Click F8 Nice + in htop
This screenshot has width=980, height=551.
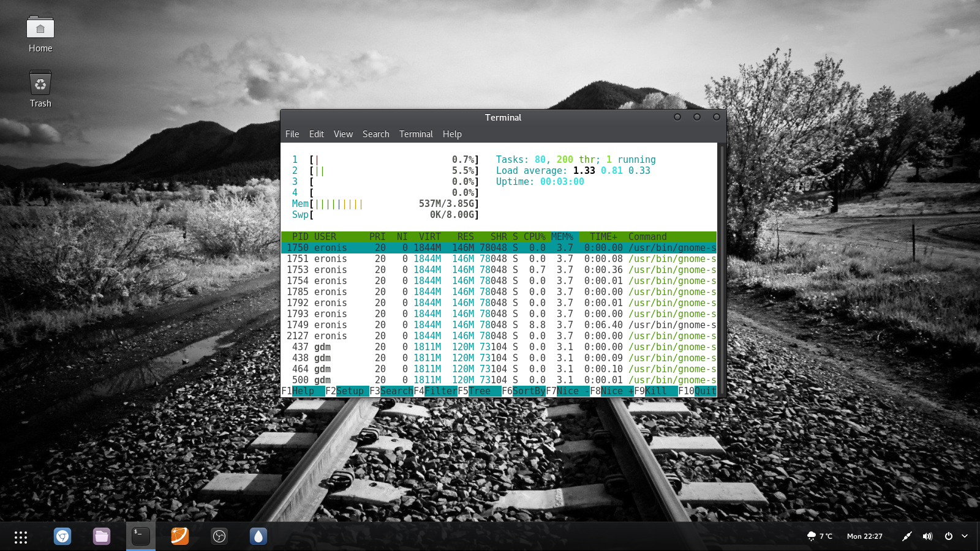pos(612,391)
